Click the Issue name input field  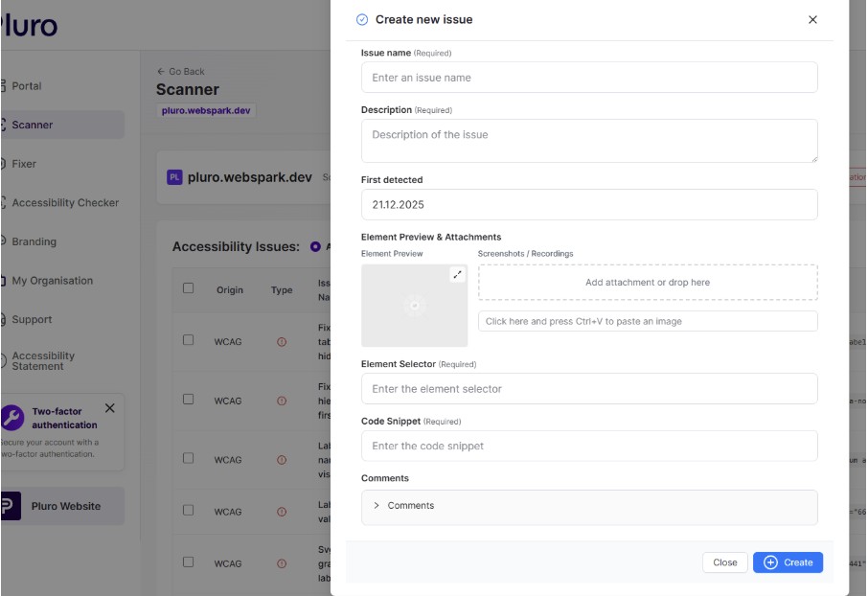[588, 78]
